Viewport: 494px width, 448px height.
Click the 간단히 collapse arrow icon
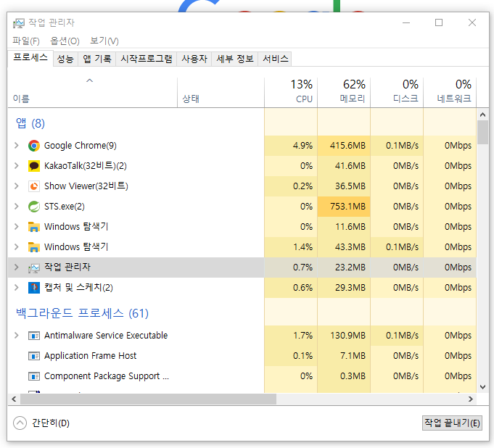point(20,423)
